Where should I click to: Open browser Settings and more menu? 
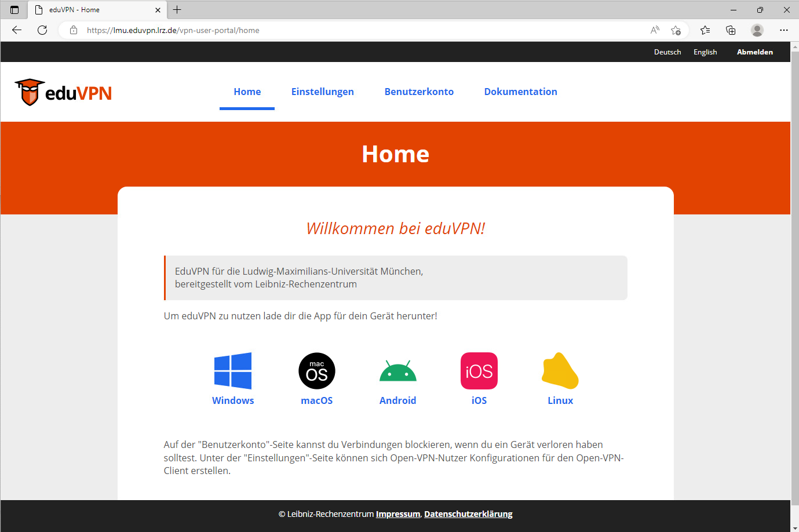click(784, 30)
